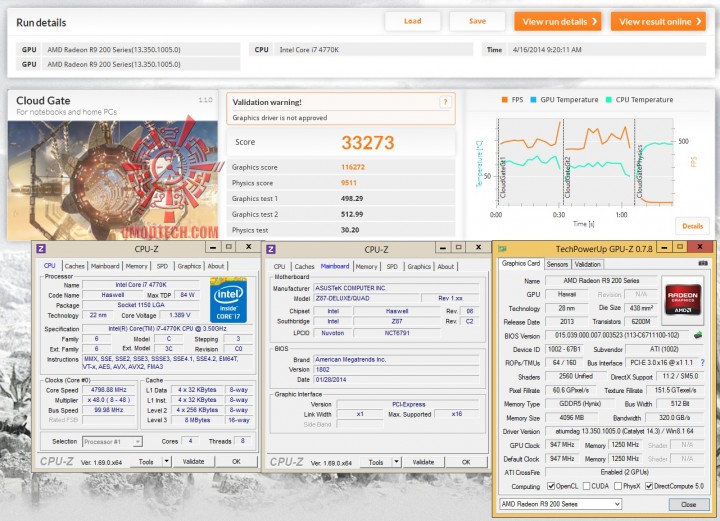Switch to CPU tab in middle CPU-Z window

click(279, 266)
